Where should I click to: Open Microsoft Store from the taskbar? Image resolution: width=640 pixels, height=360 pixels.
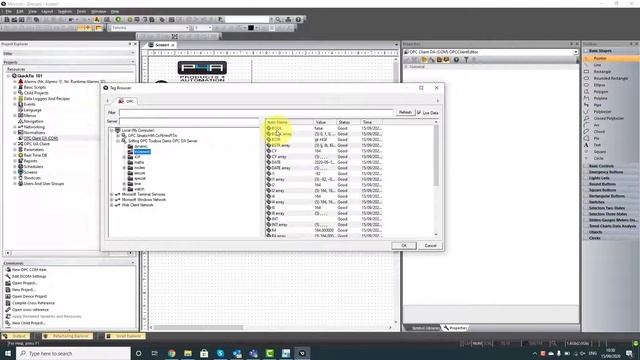[x=204, y=353]
